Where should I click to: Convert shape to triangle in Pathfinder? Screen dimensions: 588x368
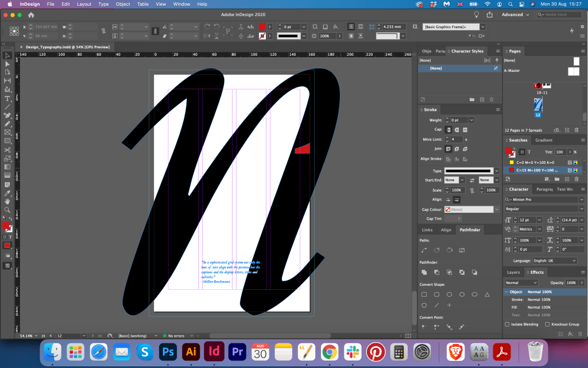(488, 294)
